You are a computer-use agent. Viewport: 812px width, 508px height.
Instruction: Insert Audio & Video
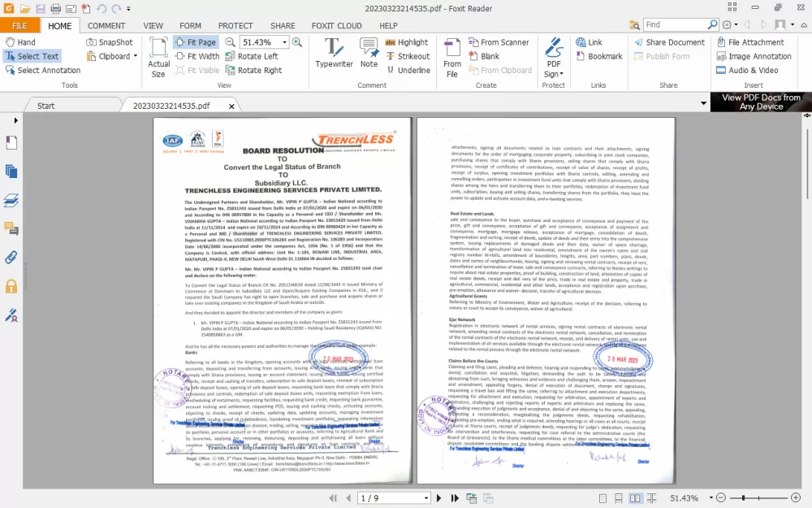tap(747, 70)
